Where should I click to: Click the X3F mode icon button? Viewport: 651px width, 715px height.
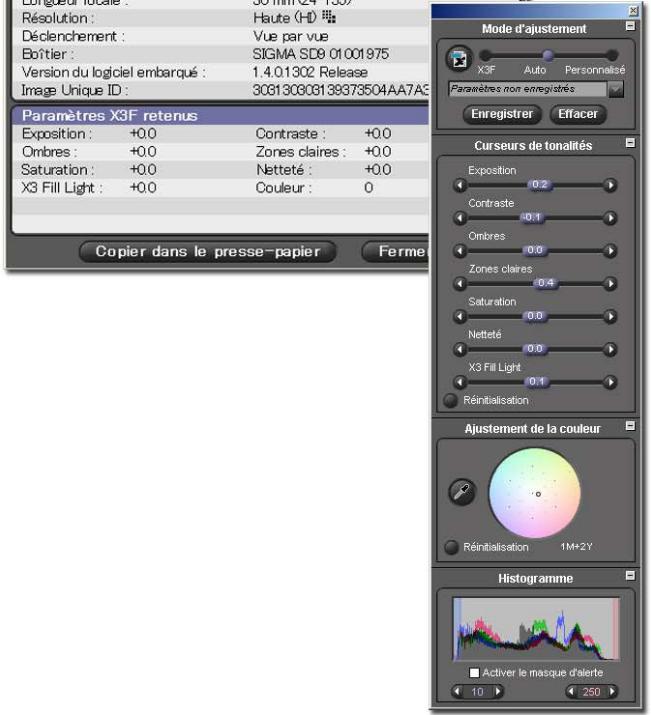click(459, 59)
